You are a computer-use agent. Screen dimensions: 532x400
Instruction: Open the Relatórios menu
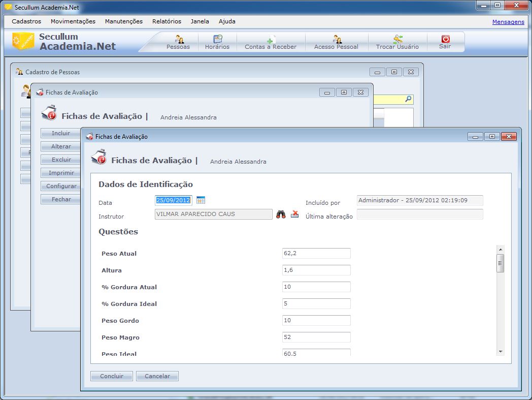point(167,21)
